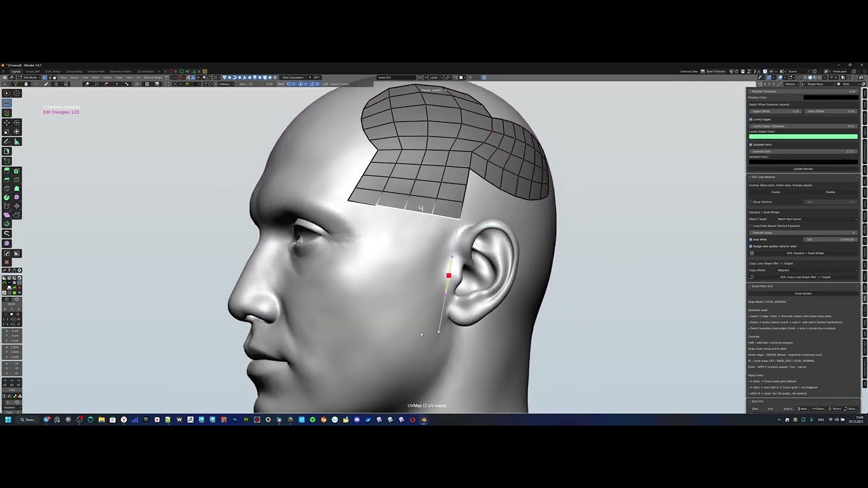Image resolution: width=868 pixels, height=488 pixels.
Task: Open the Local orientation dropdown
Action: tap(435, 77)
